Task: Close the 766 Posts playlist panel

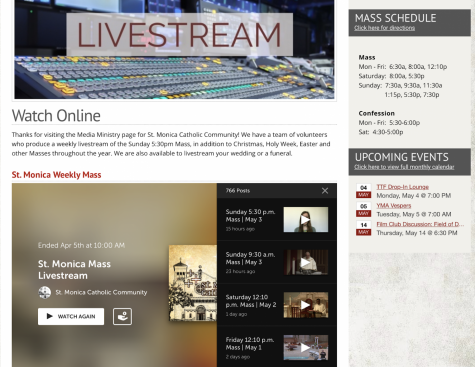Action: 325,191
